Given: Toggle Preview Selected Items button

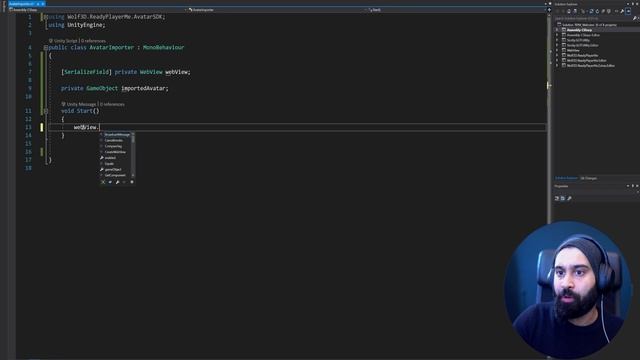Looking at the screenshot, I should coord(628,11).
